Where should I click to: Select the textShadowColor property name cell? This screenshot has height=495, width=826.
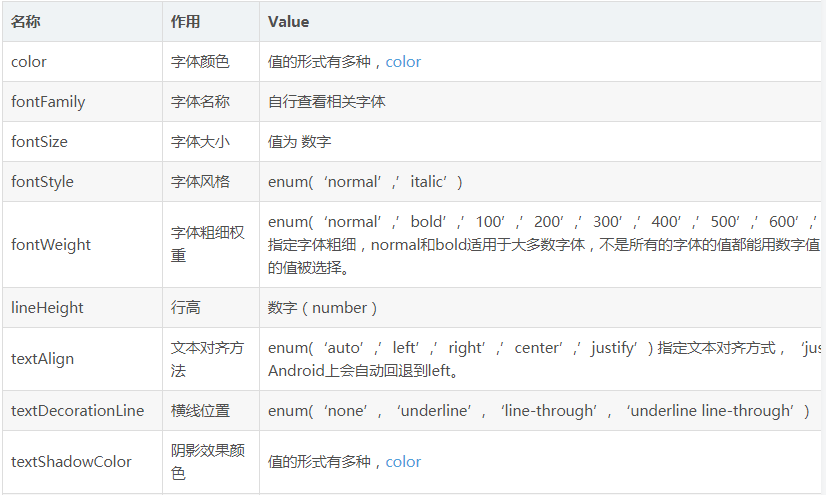82,462
